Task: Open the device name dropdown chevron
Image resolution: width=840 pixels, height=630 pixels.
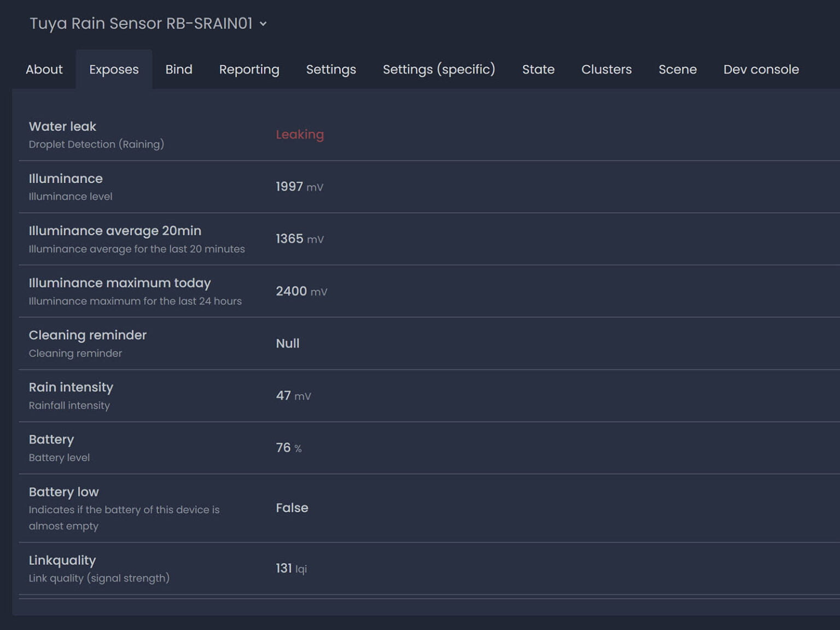Action: pyautogui.click(x=263, y=24)
